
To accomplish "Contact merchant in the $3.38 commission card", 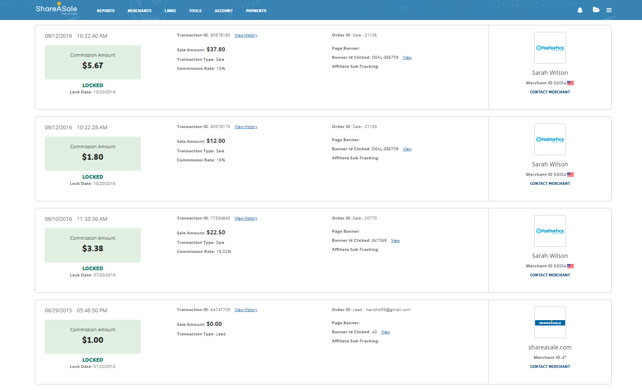I will 550,275.
